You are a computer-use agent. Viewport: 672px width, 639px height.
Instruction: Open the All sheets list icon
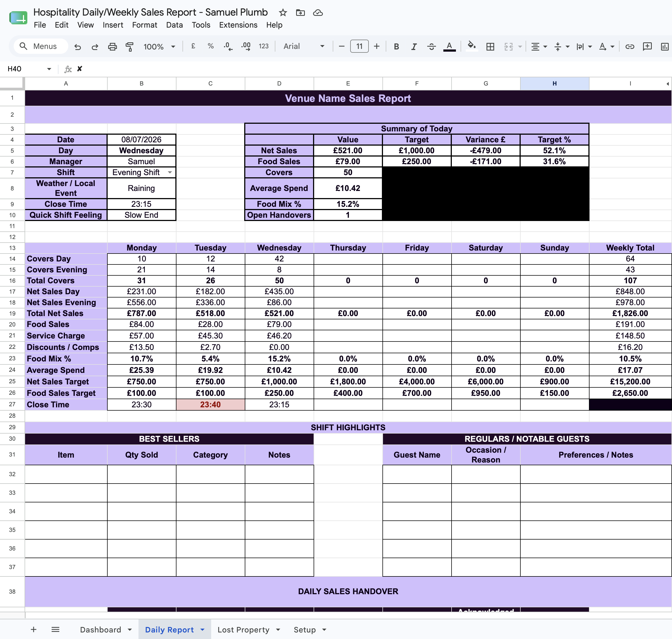55,629
